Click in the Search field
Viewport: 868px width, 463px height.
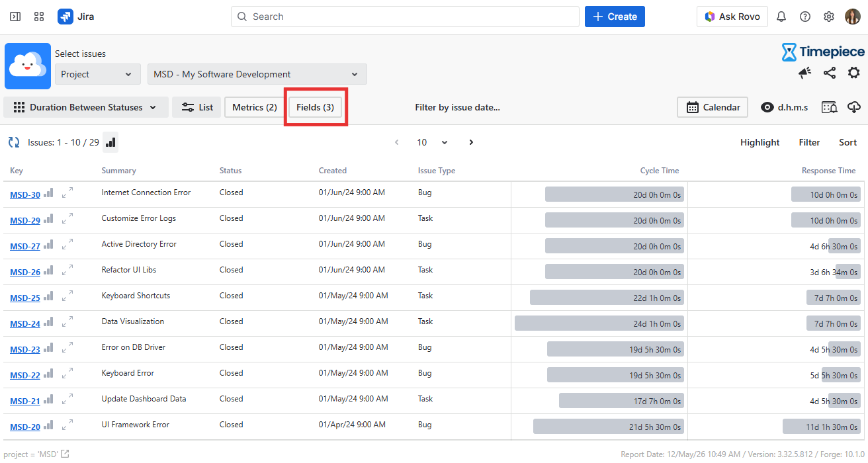click(x=405, y=17)
